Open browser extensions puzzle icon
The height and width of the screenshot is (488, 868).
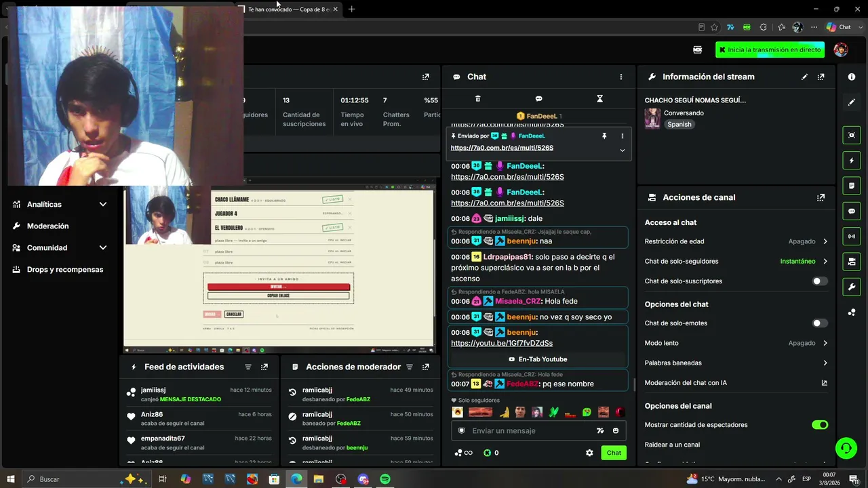point(764,27)
